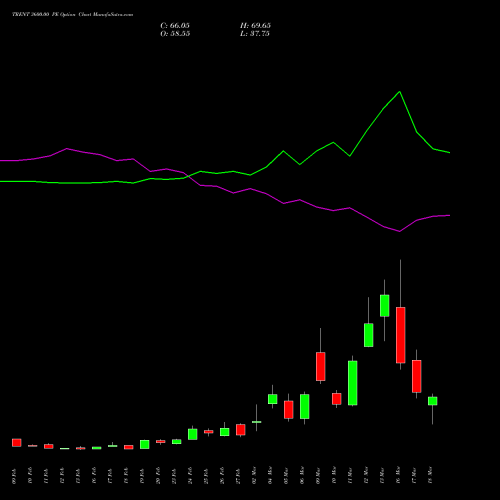Click the 09 Mar date label

point(318,476)
